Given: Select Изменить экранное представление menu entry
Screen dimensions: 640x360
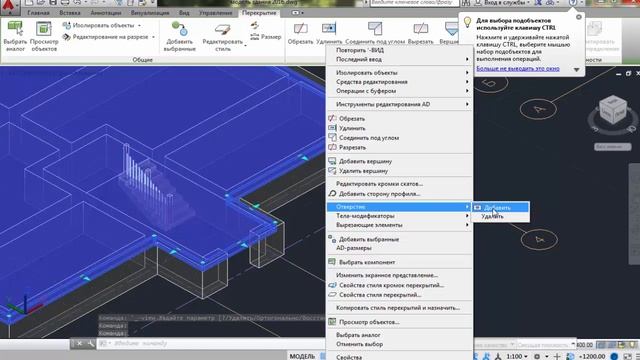Looking at the screenshot, I should click(400, 275).
